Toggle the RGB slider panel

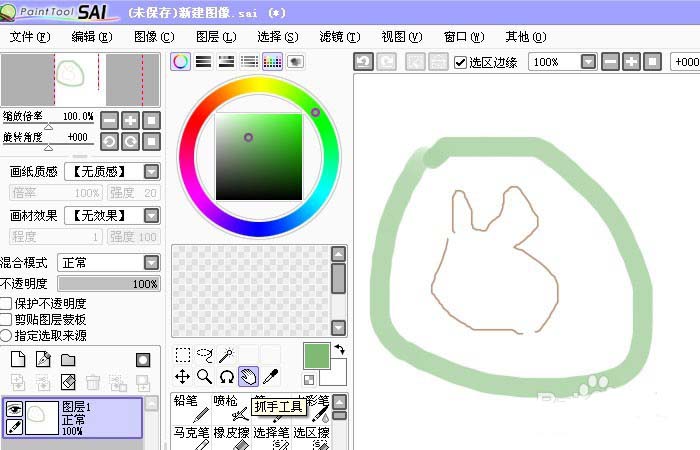tap(204, 62)
